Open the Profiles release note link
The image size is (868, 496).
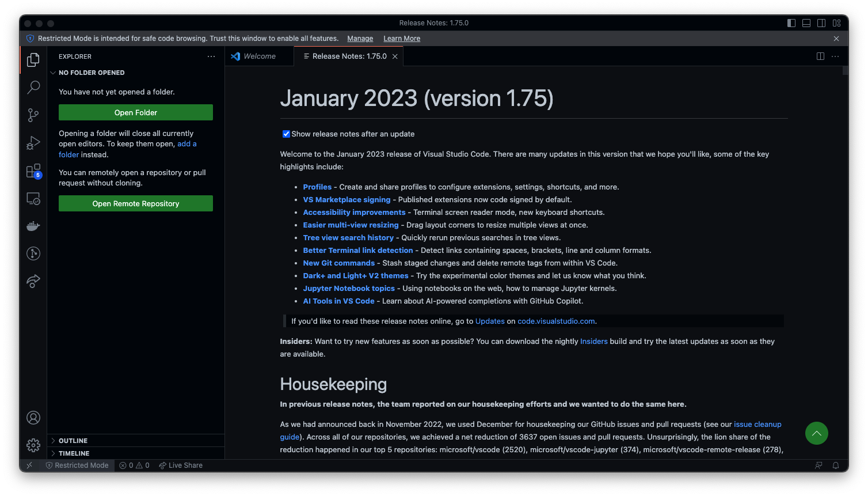click(317, 187)
